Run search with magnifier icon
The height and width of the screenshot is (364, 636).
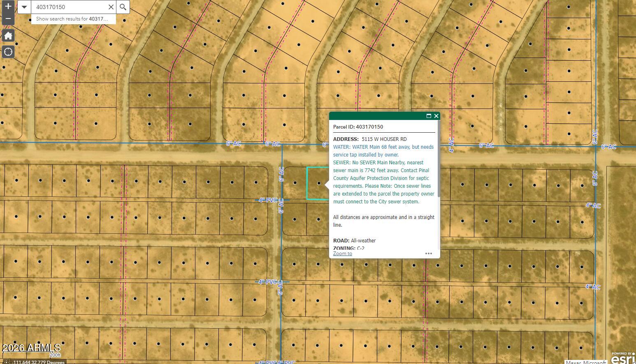click(x=123, y=7)
